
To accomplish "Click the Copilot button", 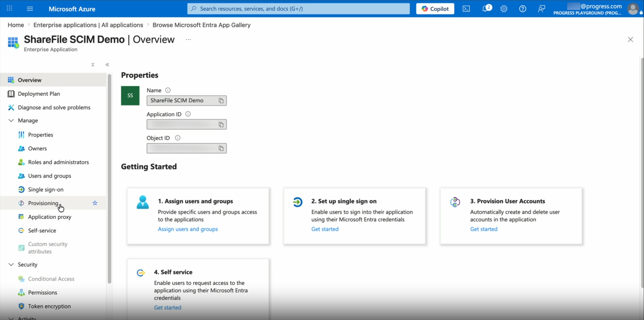I will click(x=435, y=9).
